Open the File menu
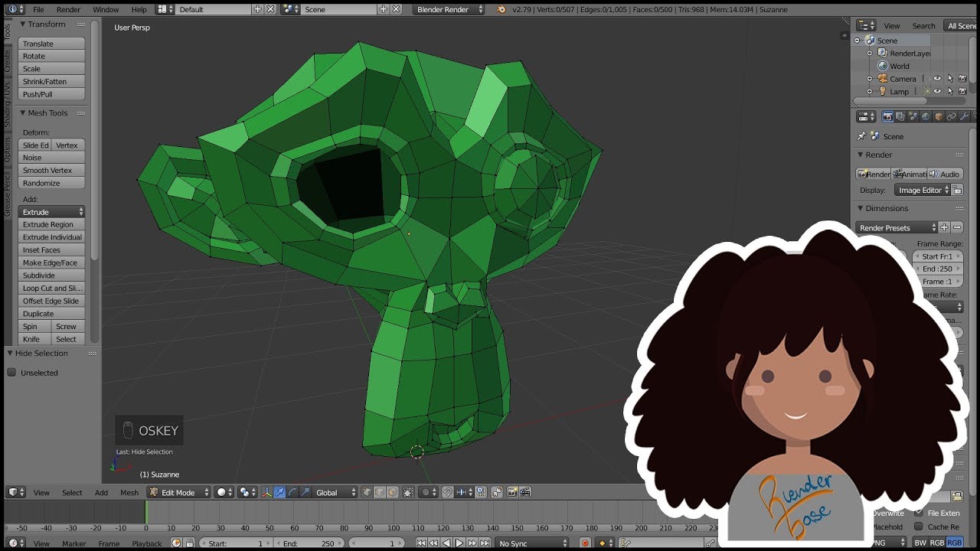The image size is (980, 551). tap(38, 9)
